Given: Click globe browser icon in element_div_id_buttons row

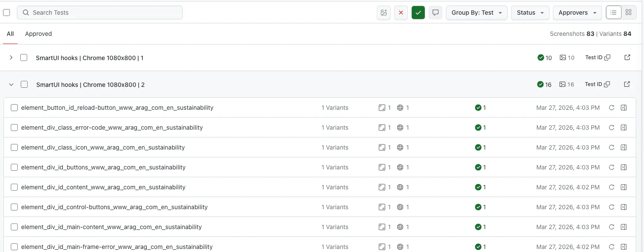Looking at the screenshot, I should 400,167.
